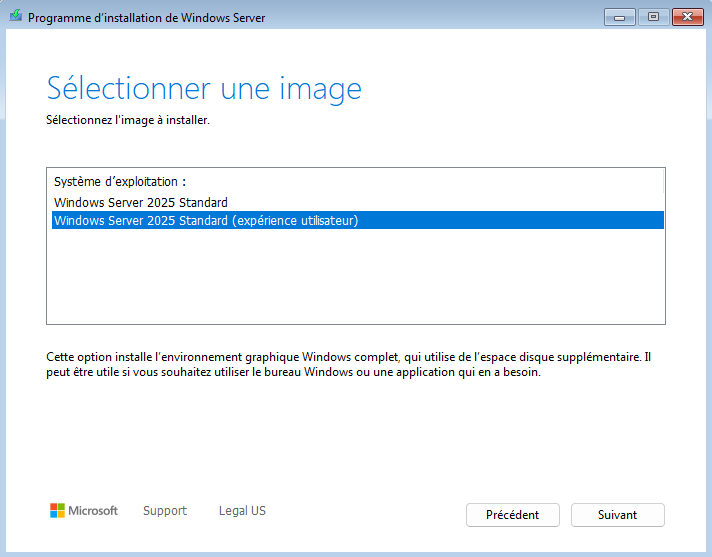Close the Windows Server setup window
The width and height of the screenshot is (712, 557).
point(686,17)
